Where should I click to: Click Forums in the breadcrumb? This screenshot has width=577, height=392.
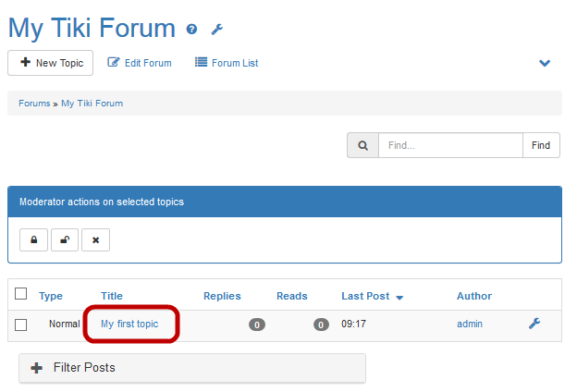click(34, 104)
